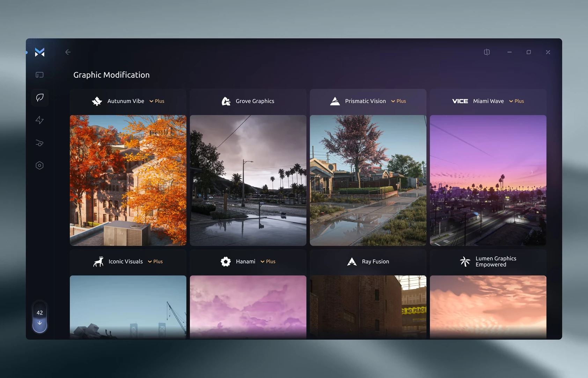Open the sidebar panel layout icon
The width and height of the screenshot is (588, 378).
pos(39,75)
